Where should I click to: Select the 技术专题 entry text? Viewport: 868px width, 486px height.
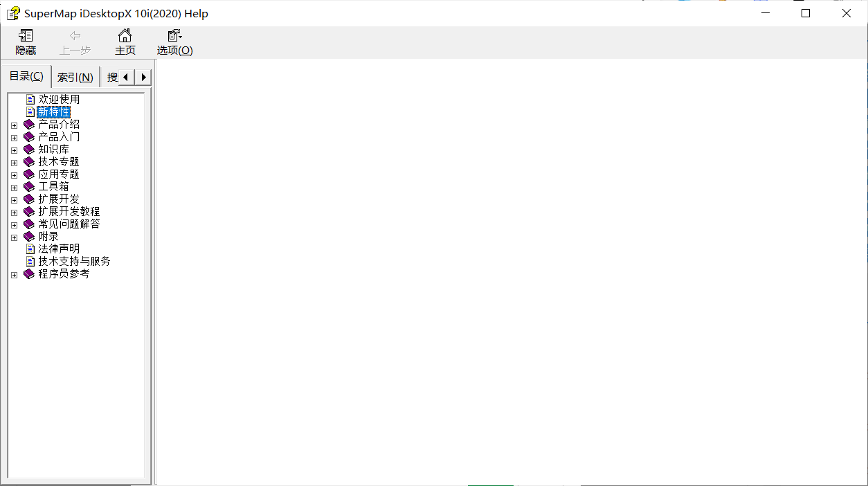[x=59, y=162]
